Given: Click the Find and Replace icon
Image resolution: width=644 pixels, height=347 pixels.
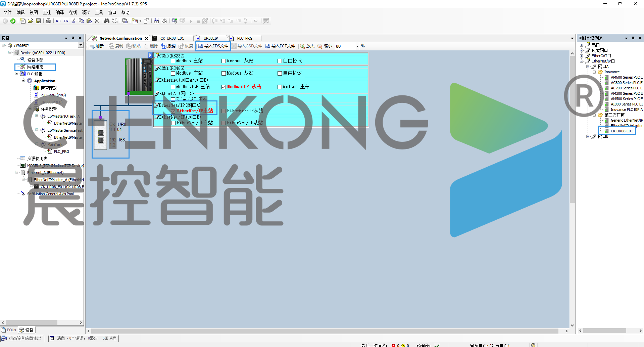Looking at the screenshot, I should [115, 21].
